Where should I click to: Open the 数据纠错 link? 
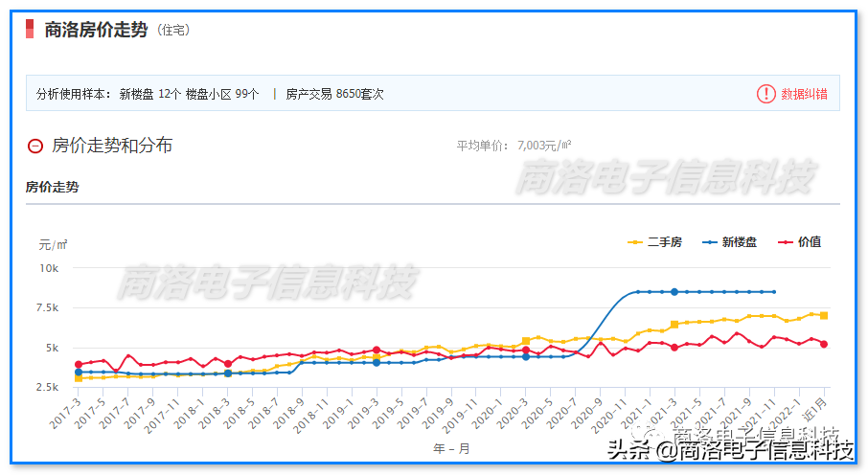coord(804,94)
